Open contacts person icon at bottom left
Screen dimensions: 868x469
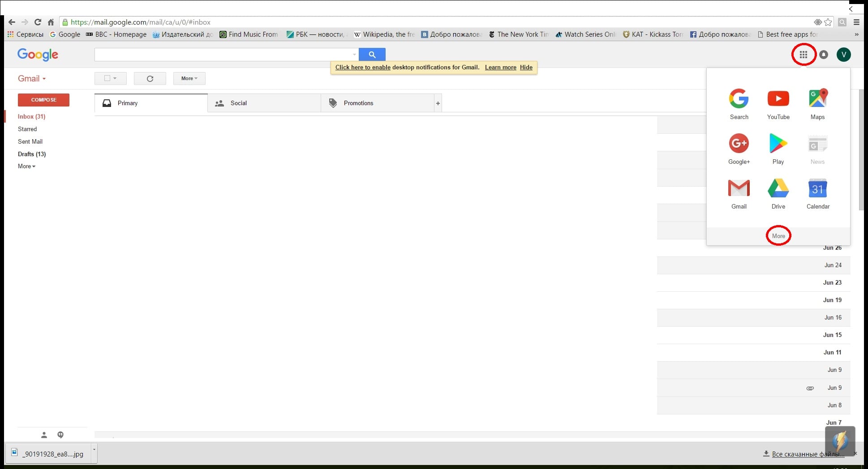[44, 435]
